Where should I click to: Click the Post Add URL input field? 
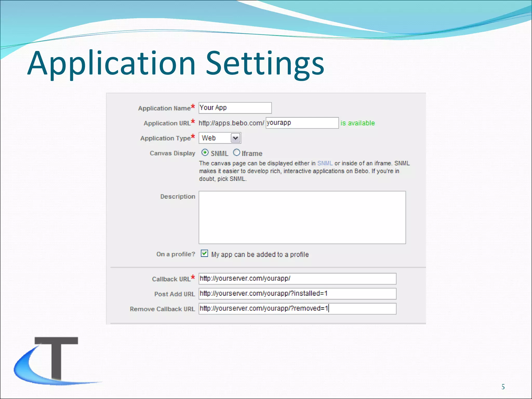tap(297, 294)
